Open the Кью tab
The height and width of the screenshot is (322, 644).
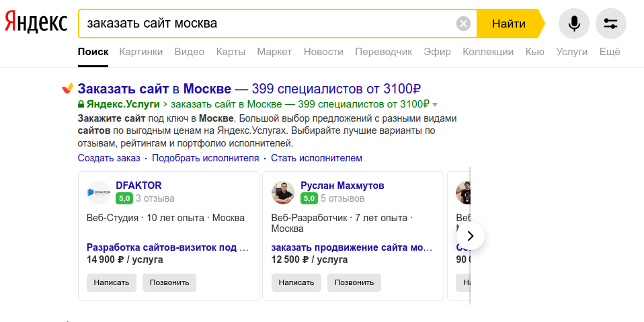pyautogui.click(x=534, y=52)
